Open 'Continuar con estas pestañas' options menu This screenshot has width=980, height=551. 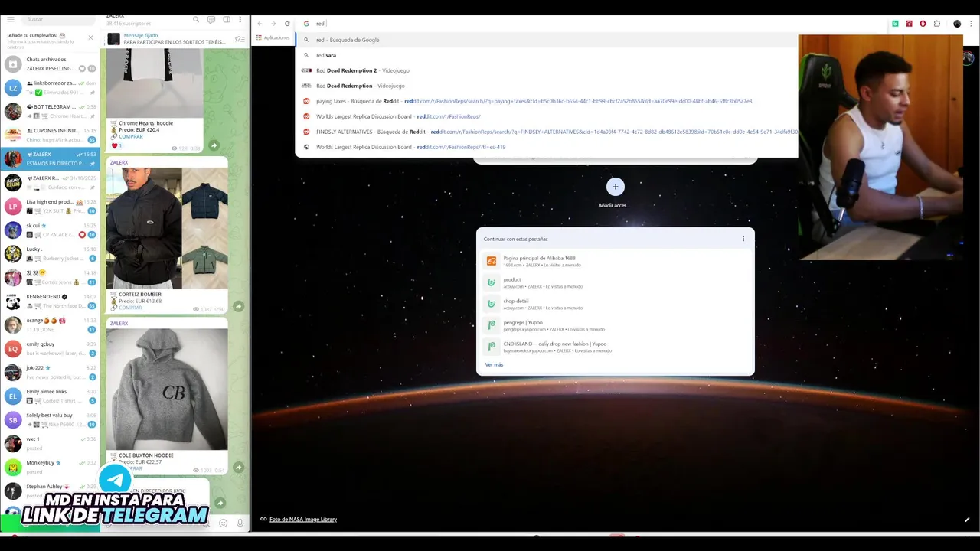click(743, 239)
